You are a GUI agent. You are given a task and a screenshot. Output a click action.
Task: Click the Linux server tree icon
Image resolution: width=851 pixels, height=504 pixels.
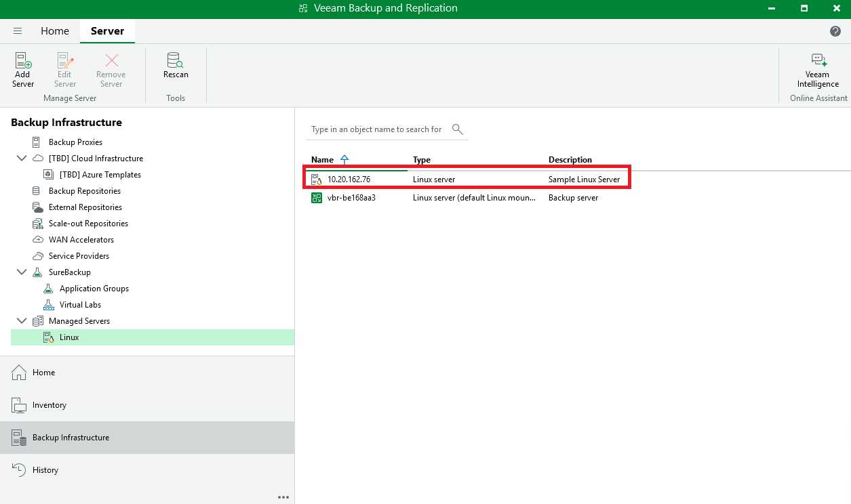48,337
